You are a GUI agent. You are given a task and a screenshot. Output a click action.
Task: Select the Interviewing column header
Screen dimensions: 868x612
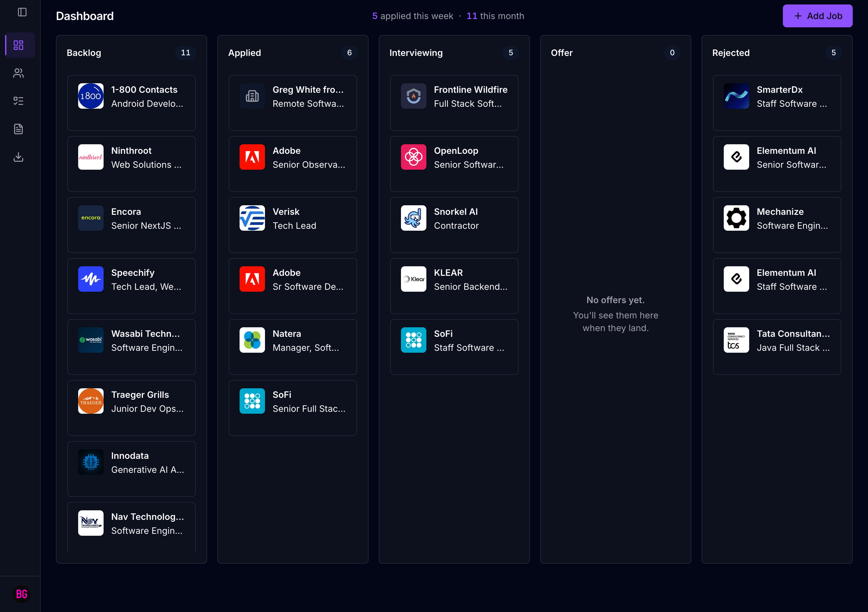tap(416, 53)
